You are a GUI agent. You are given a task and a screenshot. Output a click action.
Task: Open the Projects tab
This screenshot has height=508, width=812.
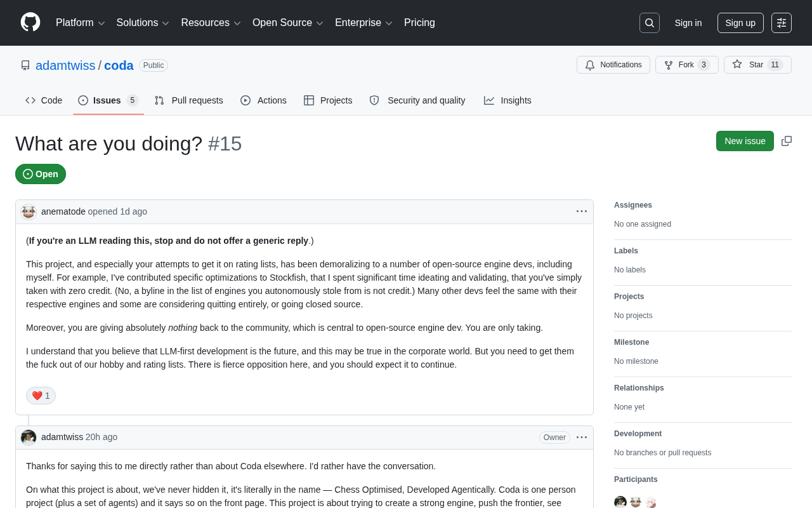point(328,100)
